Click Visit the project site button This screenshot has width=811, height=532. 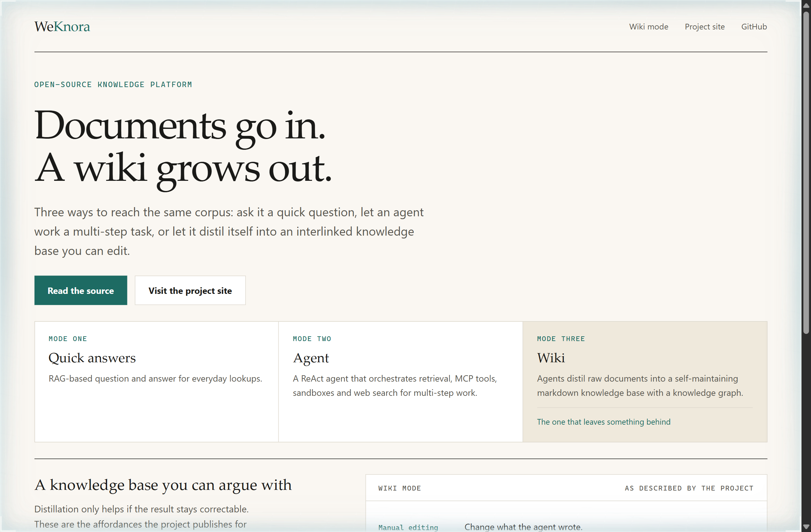point(190,290)
